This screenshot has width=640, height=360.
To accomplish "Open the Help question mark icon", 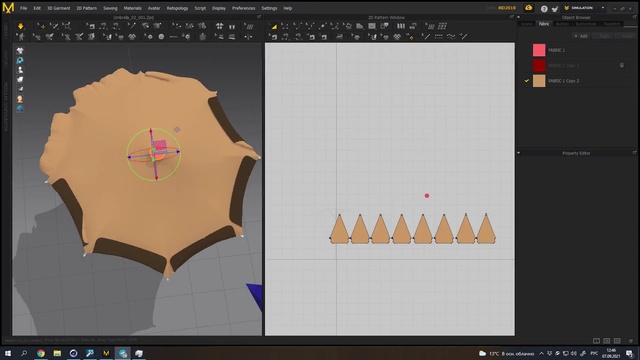I will click(544, 9).
